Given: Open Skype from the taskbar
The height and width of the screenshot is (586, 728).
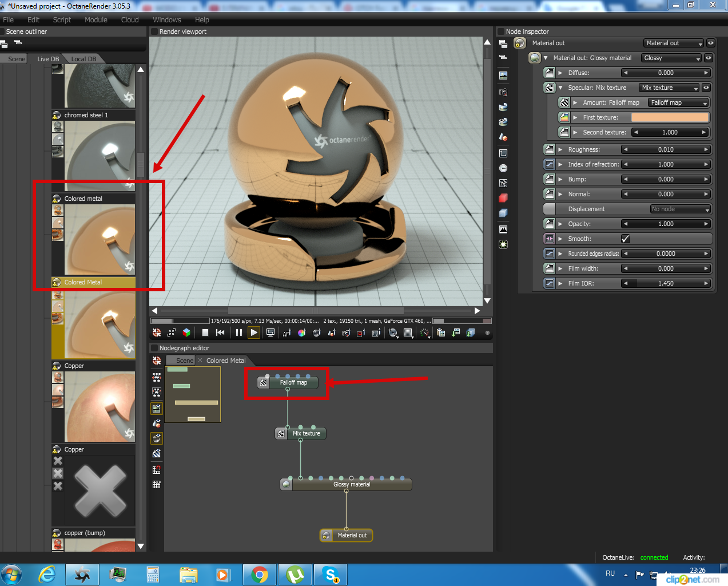Looking at the screenshot, I should (x=331, y=575).
